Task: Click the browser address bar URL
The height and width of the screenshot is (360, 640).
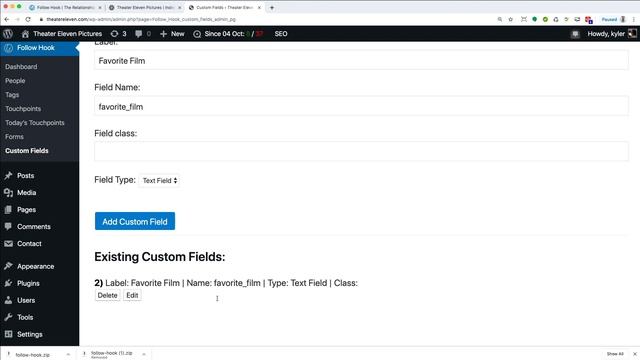Action: pyautogui.click(x=141, y=19)
